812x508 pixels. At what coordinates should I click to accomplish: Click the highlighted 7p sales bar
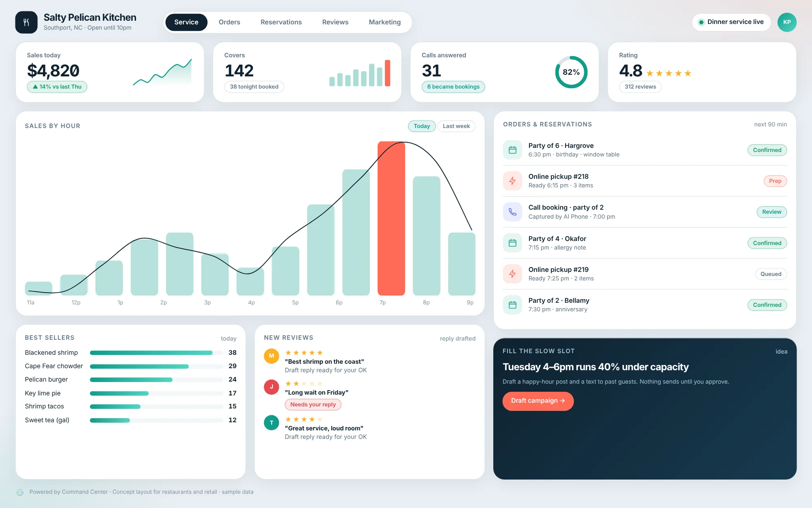point(391,218)
